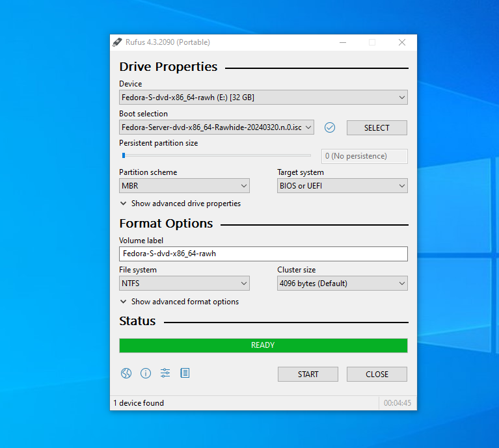This screenshot has height=448, width=499.
Task: Show the About info icon
Action: click(146, 373)
